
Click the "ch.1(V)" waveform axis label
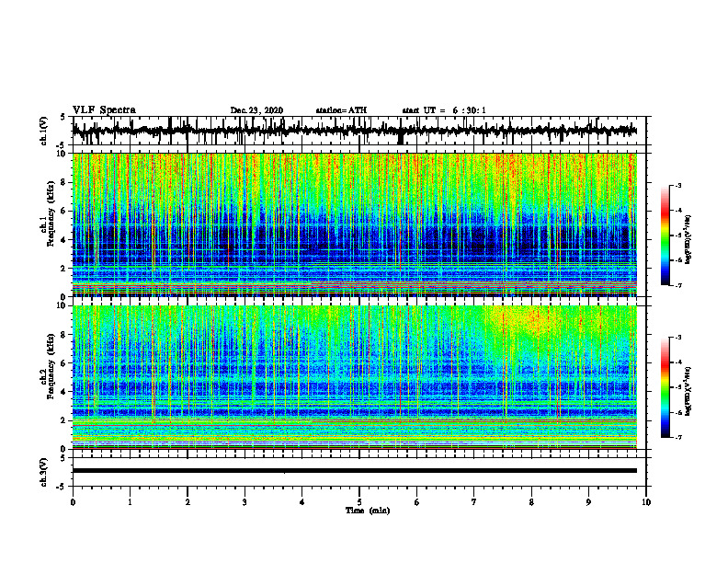[x=44, y=131]
